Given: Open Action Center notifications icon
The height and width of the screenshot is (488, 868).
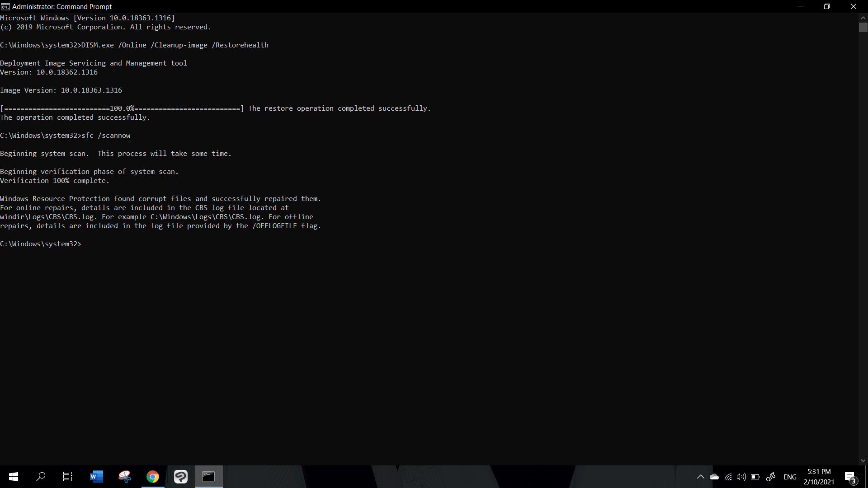Looking at the screenshot, I should click(850, 477).
